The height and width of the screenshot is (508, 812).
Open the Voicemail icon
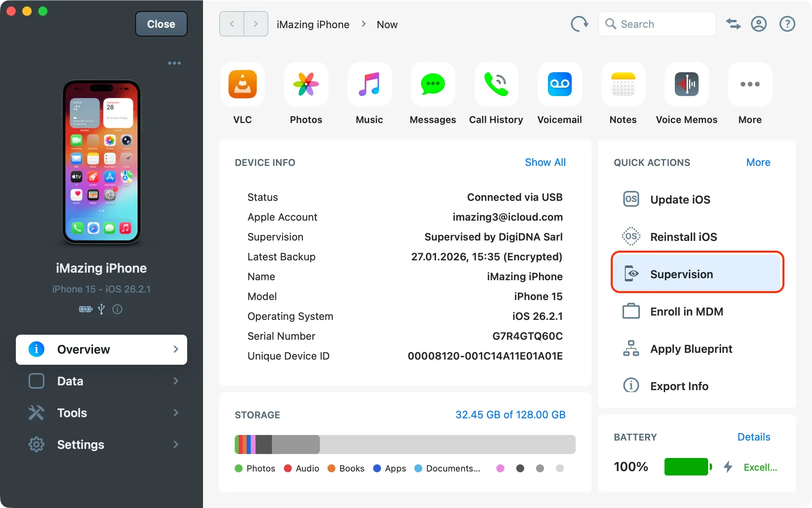559,85
